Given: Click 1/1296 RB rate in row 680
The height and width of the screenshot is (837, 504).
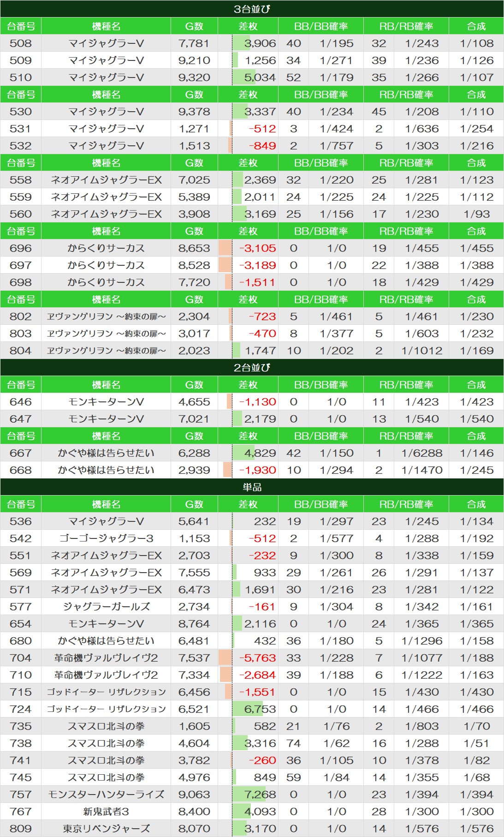Looking at the screenshot, I should pyautogui.click(x=422, y=641).
